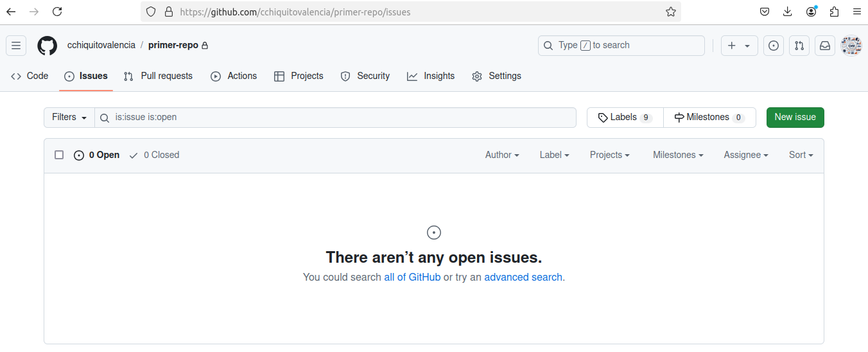Open the create new plus dropdown
Viewport: 868px width, 352px height.
click(x=740, y=46)
